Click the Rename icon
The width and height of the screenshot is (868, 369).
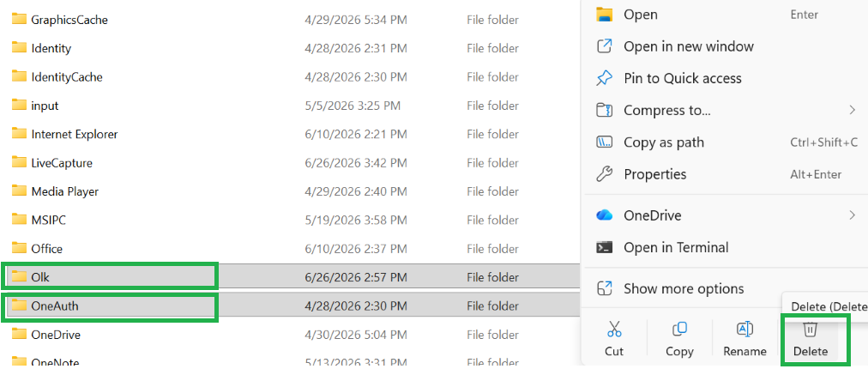tap(744, 329)
